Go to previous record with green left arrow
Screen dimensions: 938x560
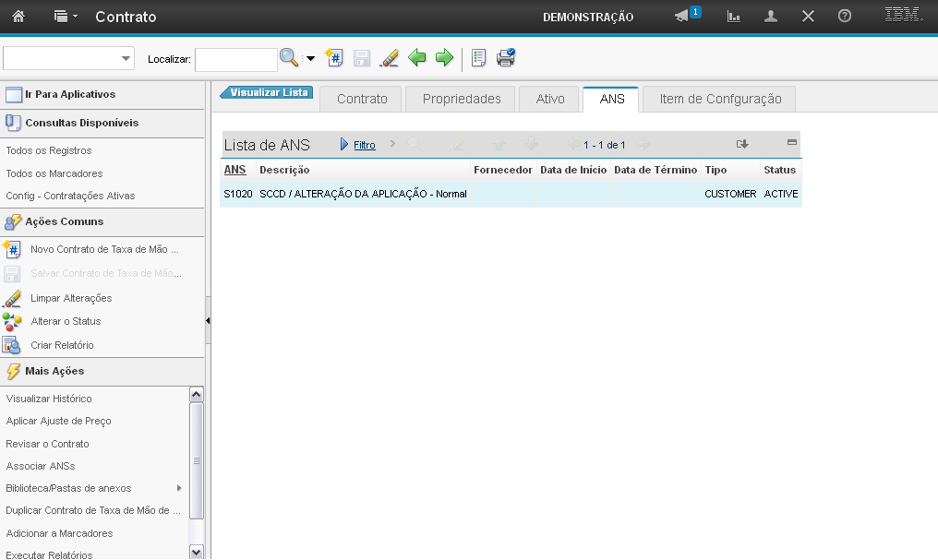[417, 58]
